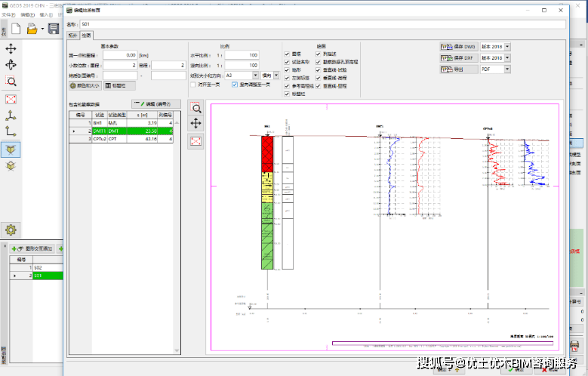Click fit-to-window icon beside the preview
588x376 pixels.
196,141
